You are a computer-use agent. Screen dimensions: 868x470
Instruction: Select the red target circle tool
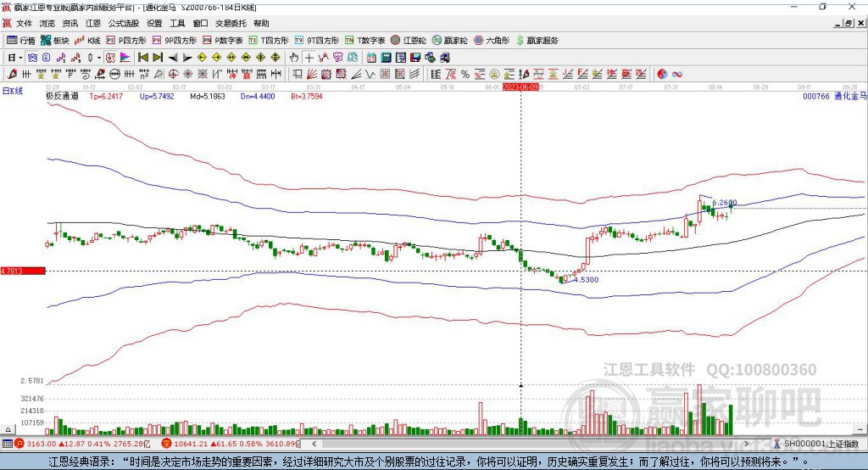(x=173, y=75)
